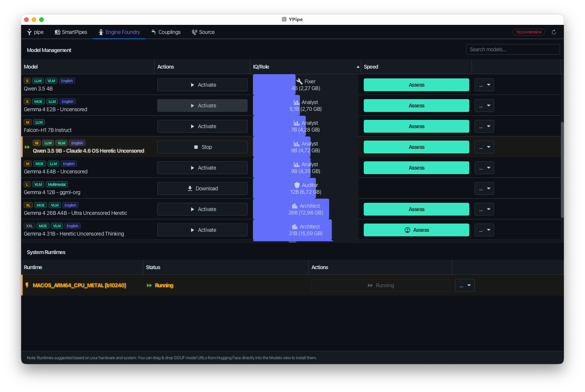Click the refresh icon beside TECH PREVIEW
The height and width of the screenshot is (392, 585).
(x=554, y=32)
